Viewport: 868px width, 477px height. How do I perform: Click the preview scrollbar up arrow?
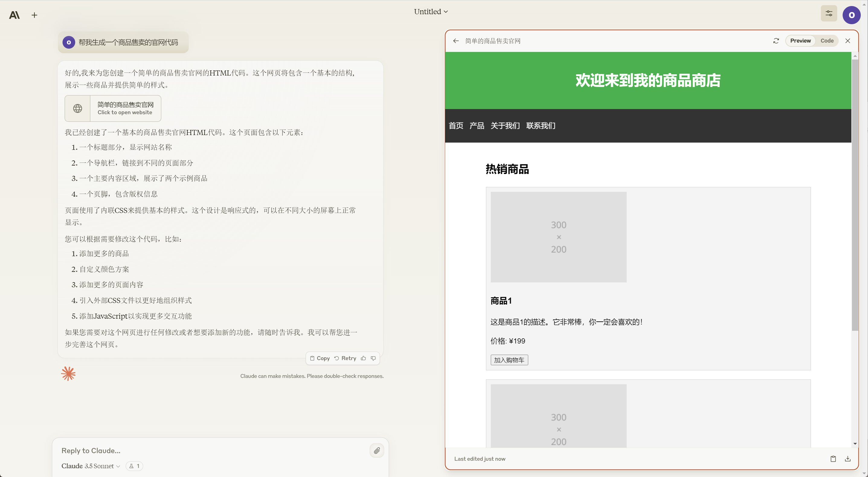pyautogui.click(x=855, y=56)
